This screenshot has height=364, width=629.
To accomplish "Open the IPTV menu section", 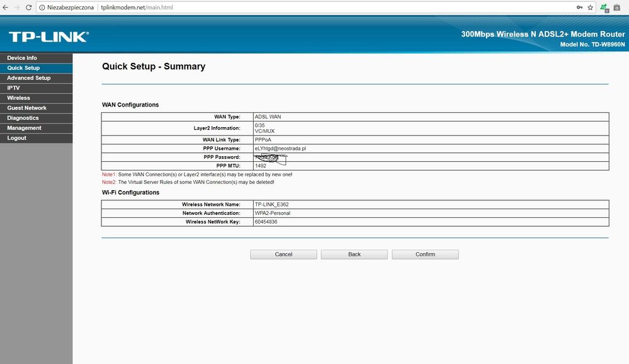I will tap(13, 88).
